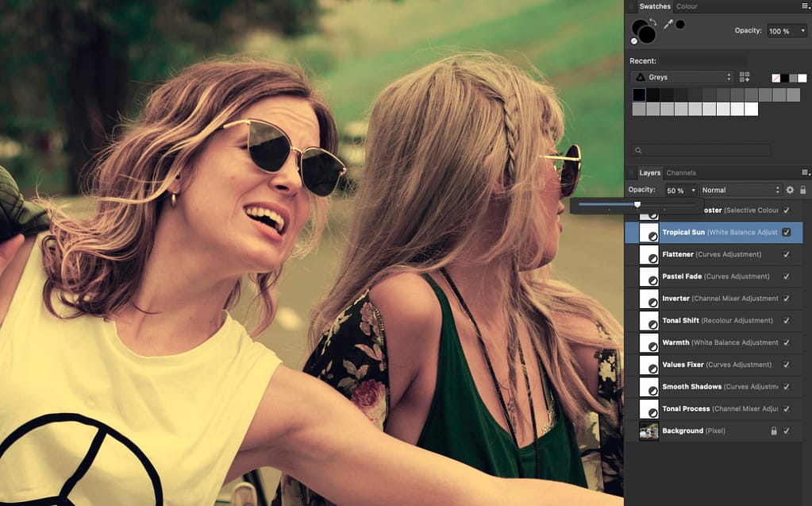The width and height of the screenshot is (812, 506).
Task: Hide the Smooth Shadows layer
Action: [787, 386]
